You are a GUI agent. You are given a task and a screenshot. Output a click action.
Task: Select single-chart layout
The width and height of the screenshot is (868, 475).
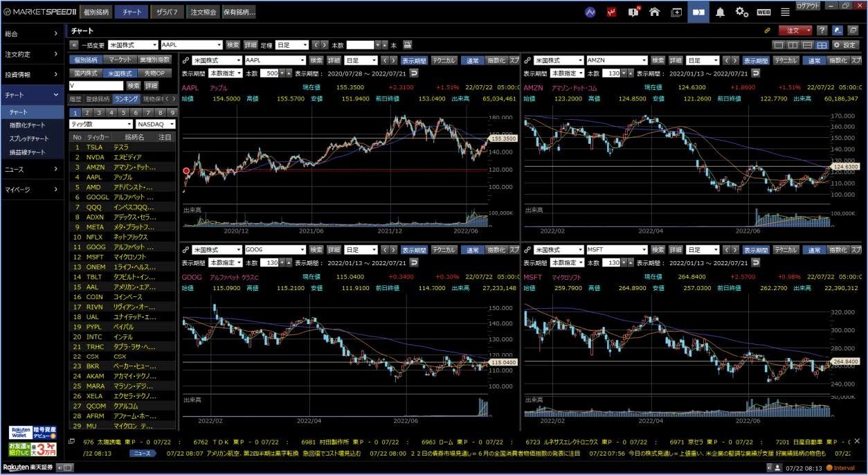click(779, 45)
